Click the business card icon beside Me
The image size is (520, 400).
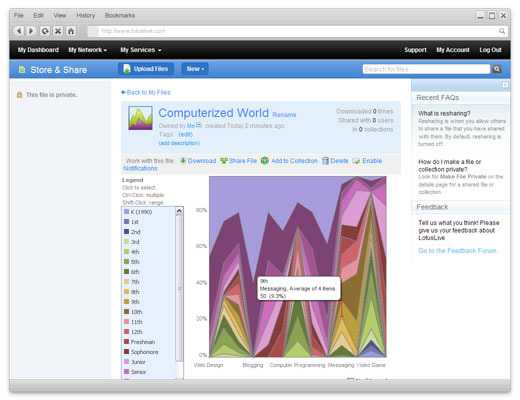199,125
